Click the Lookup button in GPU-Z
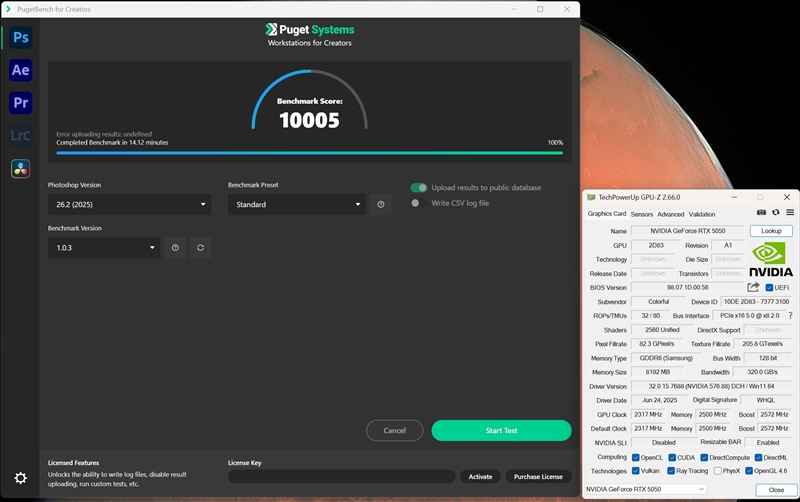 [771, 231]
